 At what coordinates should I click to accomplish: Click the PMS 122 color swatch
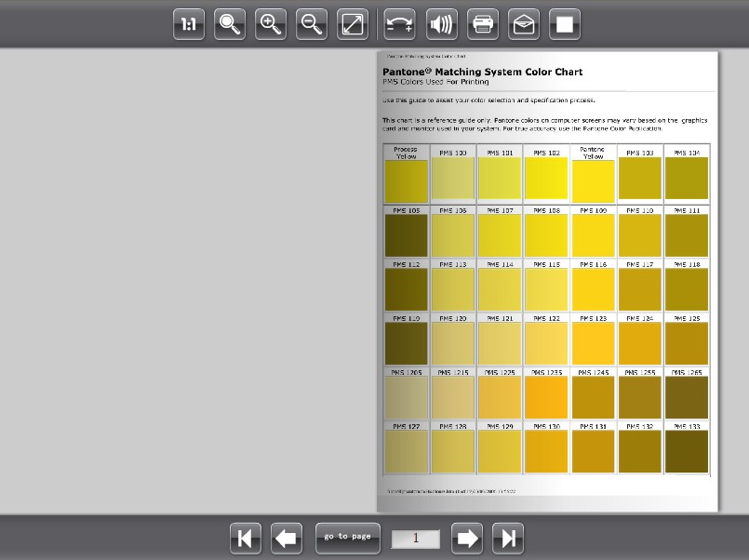point(546,343)
